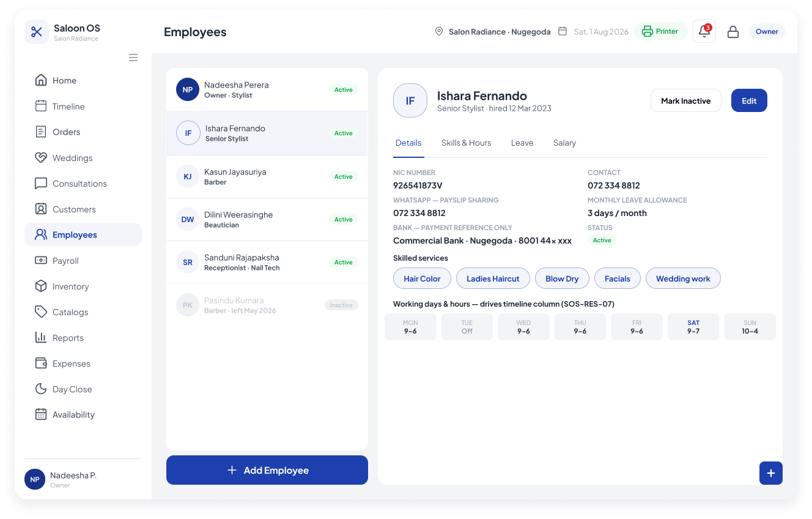Click the Owner role badge

(767, 31)
